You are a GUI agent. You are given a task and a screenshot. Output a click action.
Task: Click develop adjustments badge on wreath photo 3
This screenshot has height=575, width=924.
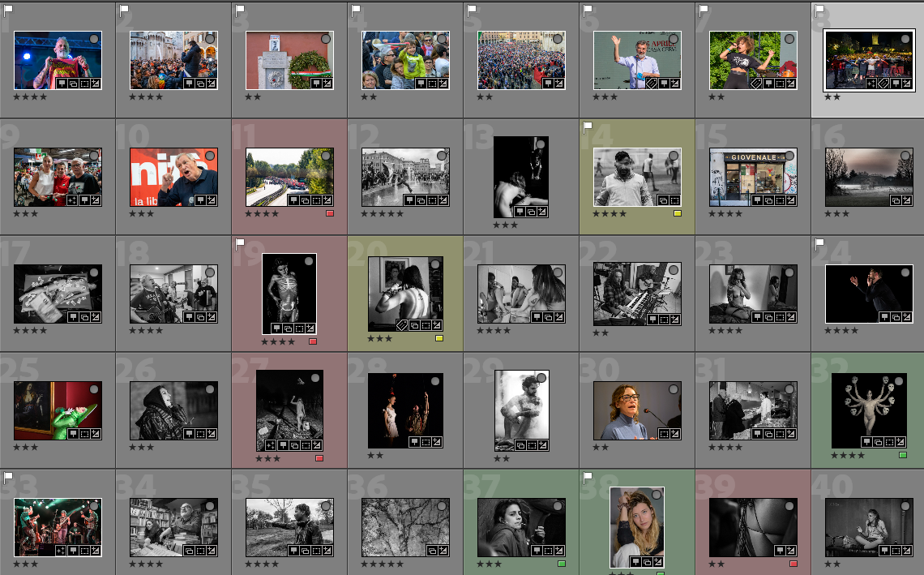pos(327,83)
